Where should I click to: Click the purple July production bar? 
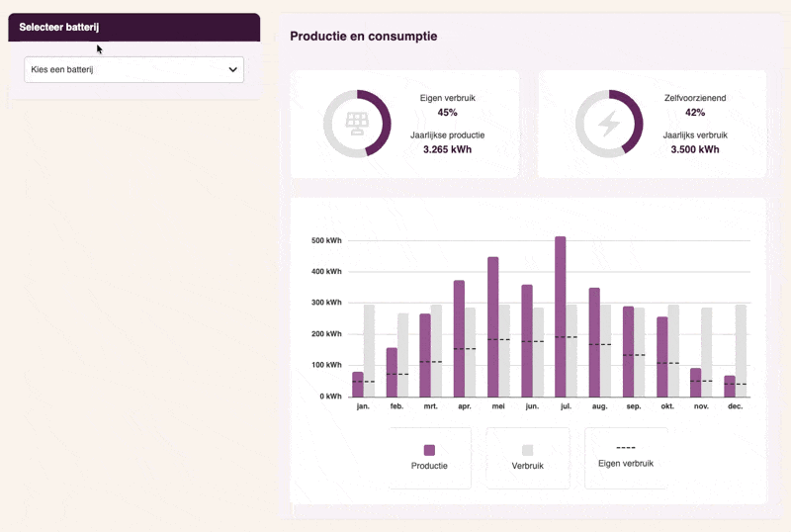(561, 316)
